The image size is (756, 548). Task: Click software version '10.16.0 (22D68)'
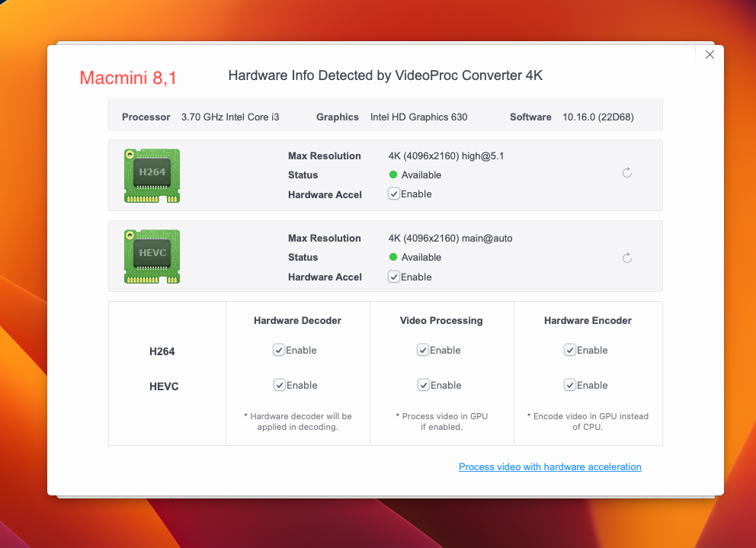(x=598, y=117)
